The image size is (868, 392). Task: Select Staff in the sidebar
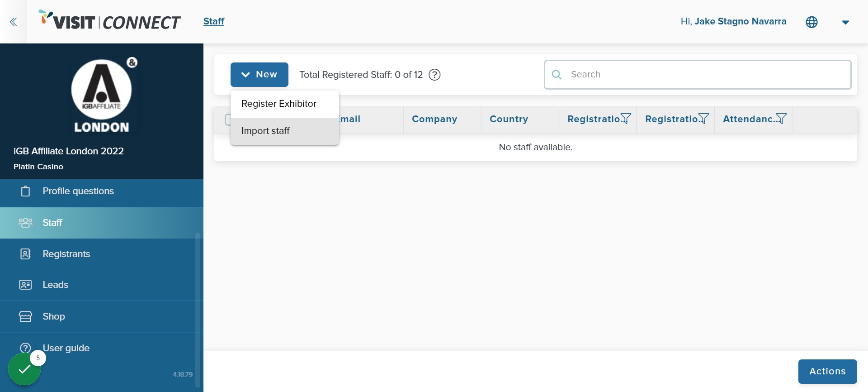pos(102,223)
